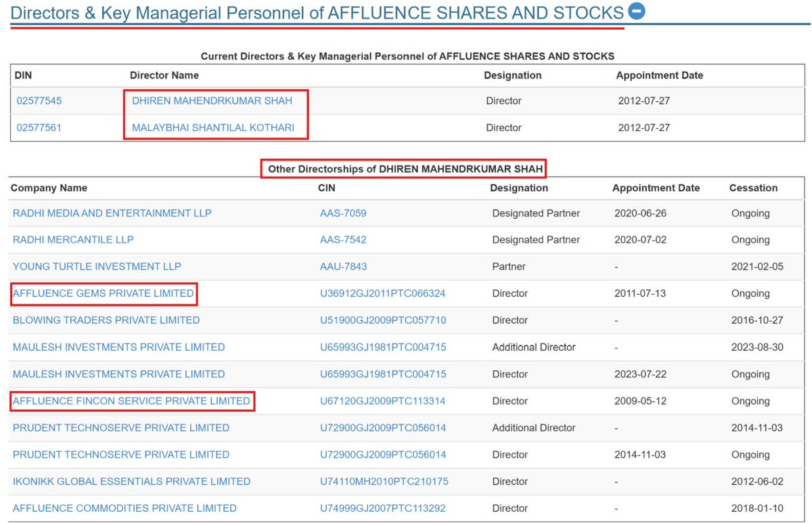Open MALAYBHAI SHANTILAL KOTHARI director profile

pos(213,128)
